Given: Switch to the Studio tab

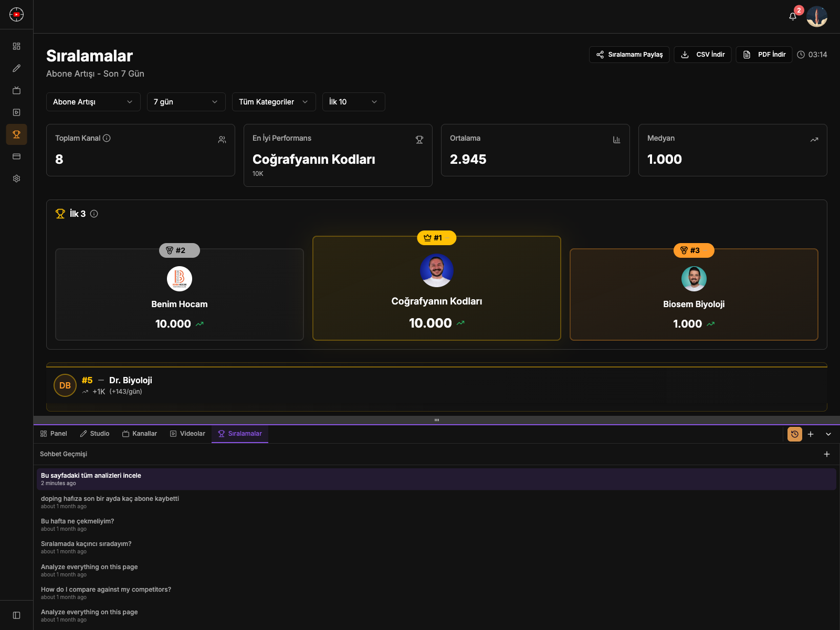Looking at the screenshot, I should click(94, 434).
